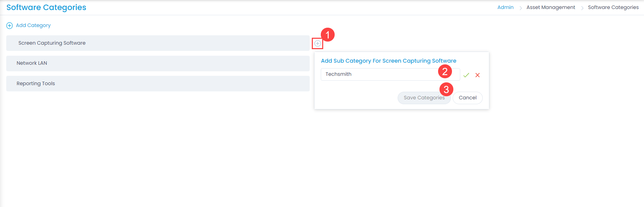The height and width of the screenshot is (207, 644).
Task: Click the Add Category plus icon
Action: pyautogui.click(x=9, y=25)
